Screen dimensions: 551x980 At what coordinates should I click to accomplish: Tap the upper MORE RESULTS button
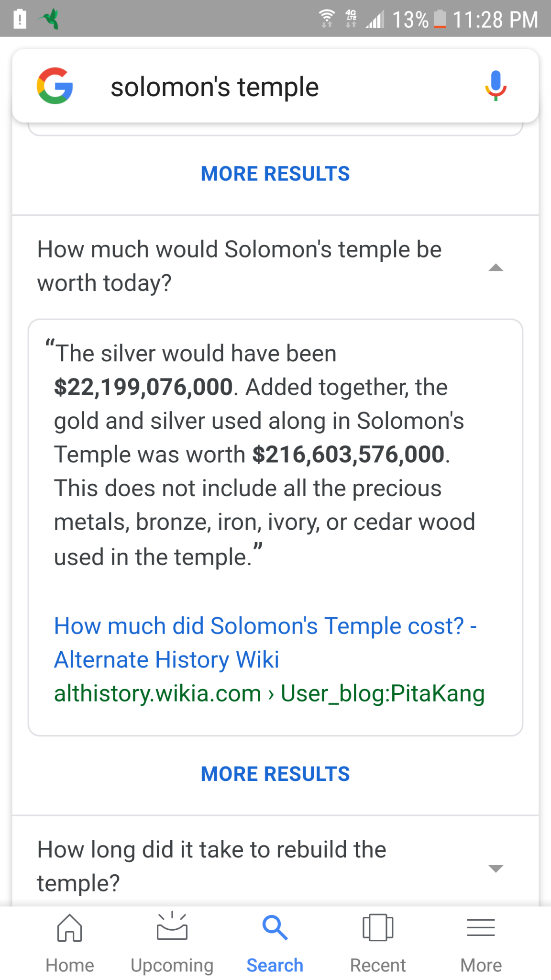pos(275,174)
